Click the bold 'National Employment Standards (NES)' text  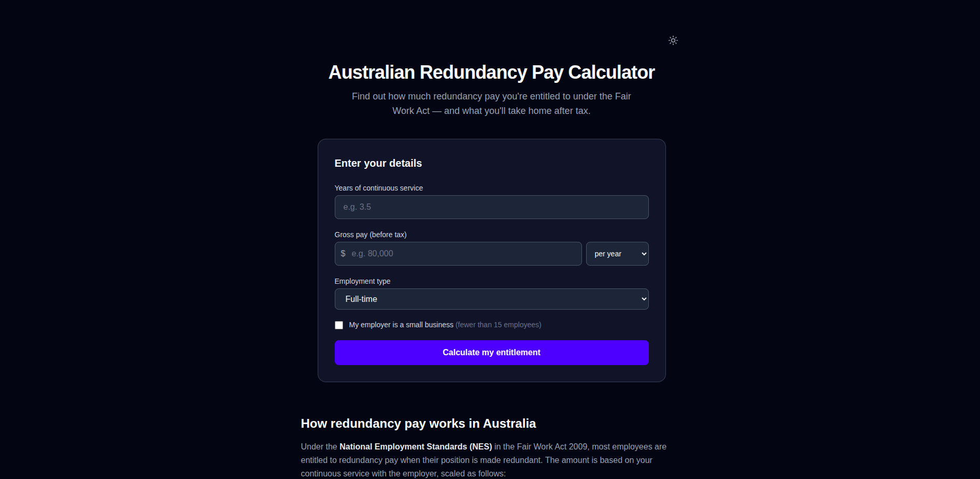coord(416,446)
